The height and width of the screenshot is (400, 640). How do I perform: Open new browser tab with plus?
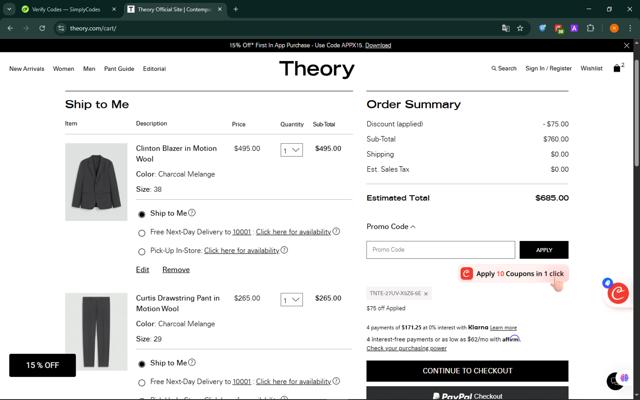pos(236,9)
